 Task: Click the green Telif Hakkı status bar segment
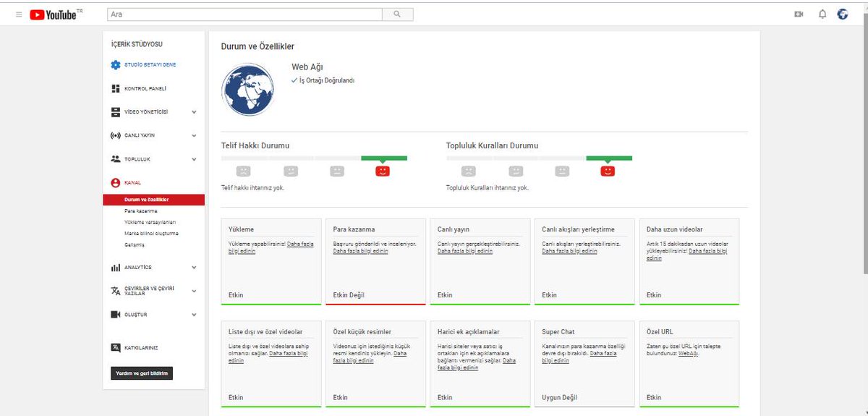(384, 158)
